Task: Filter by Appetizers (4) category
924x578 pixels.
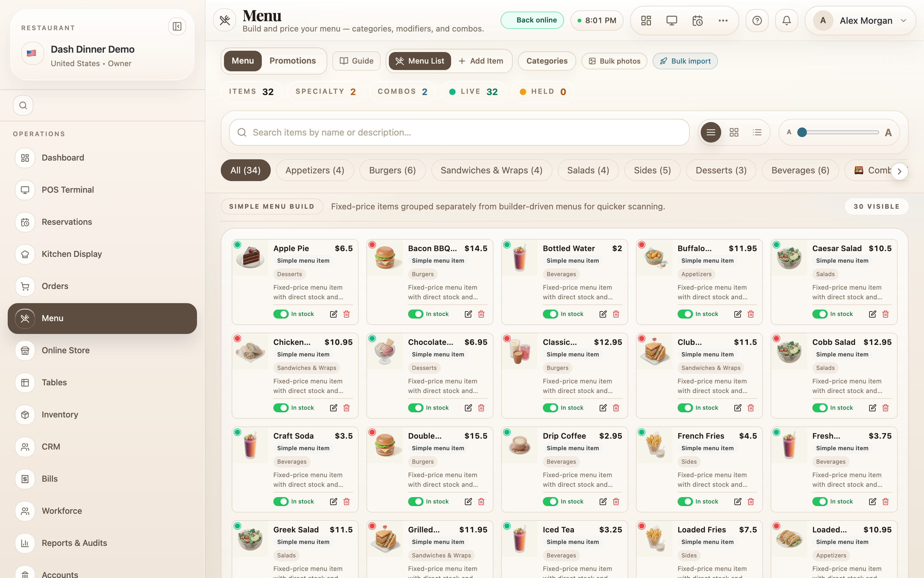Action: coord(315,170)
